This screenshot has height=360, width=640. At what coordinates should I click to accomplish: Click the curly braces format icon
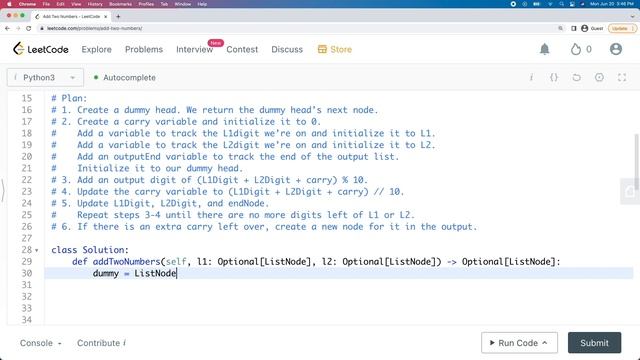(x=554, y=78)
